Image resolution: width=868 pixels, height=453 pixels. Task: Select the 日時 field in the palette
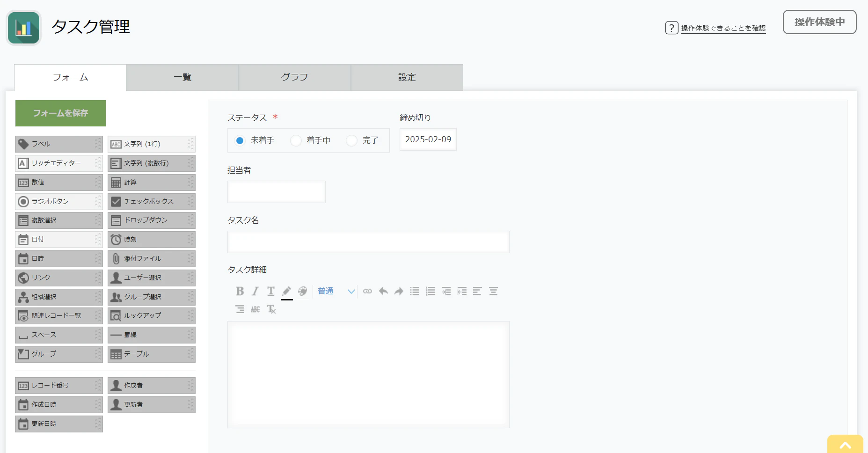click(59, 259)
